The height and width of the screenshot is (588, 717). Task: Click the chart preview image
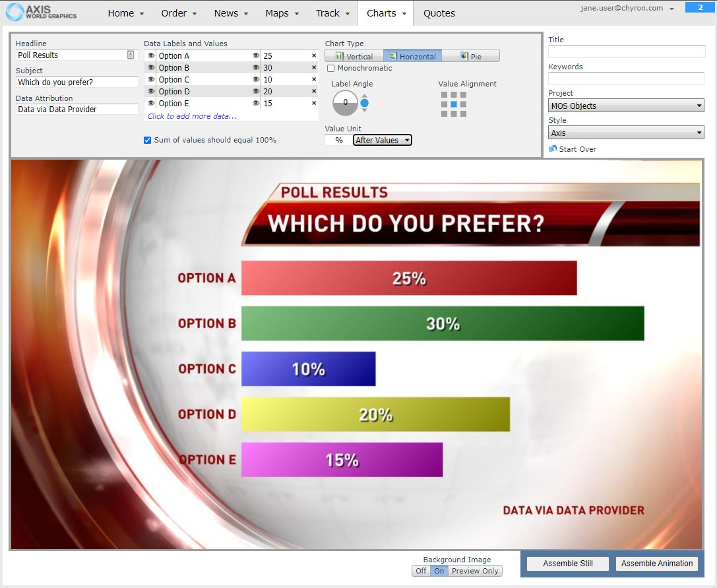[357, 354]
